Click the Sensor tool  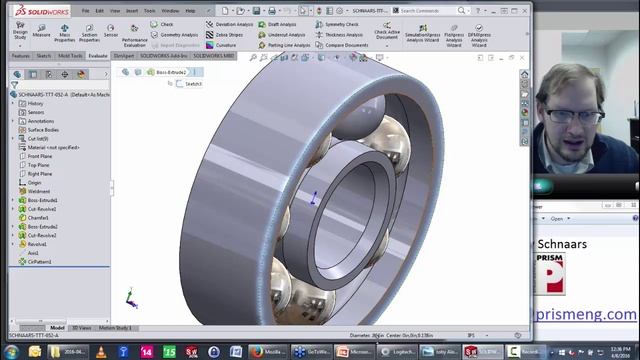click(x=111, y=31)
